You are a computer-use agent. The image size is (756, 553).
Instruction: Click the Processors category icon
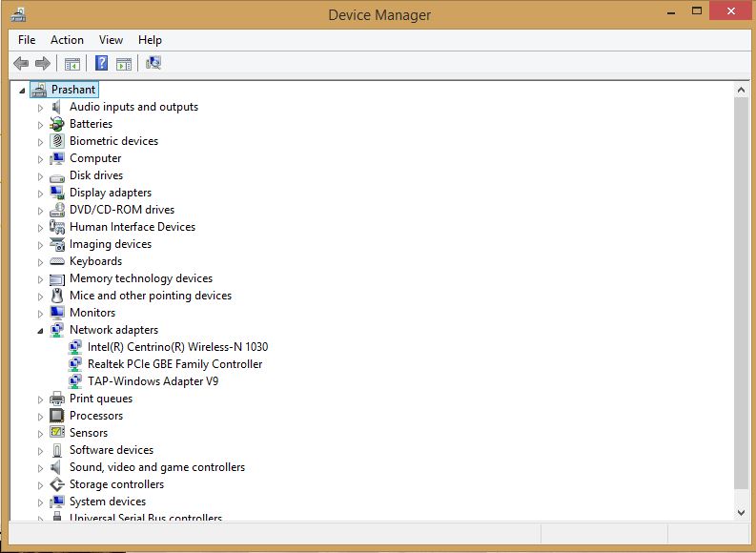[x=57, y=416]
